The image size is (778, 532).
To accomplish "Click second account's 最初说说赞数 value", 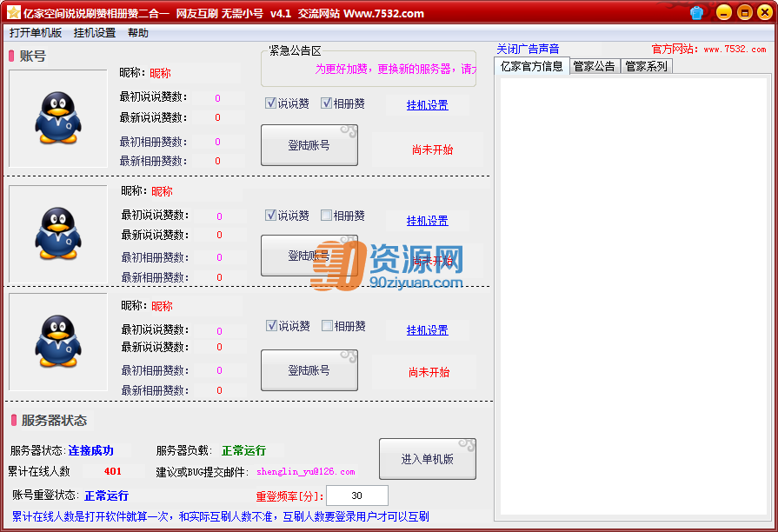I will pos(219,216).
